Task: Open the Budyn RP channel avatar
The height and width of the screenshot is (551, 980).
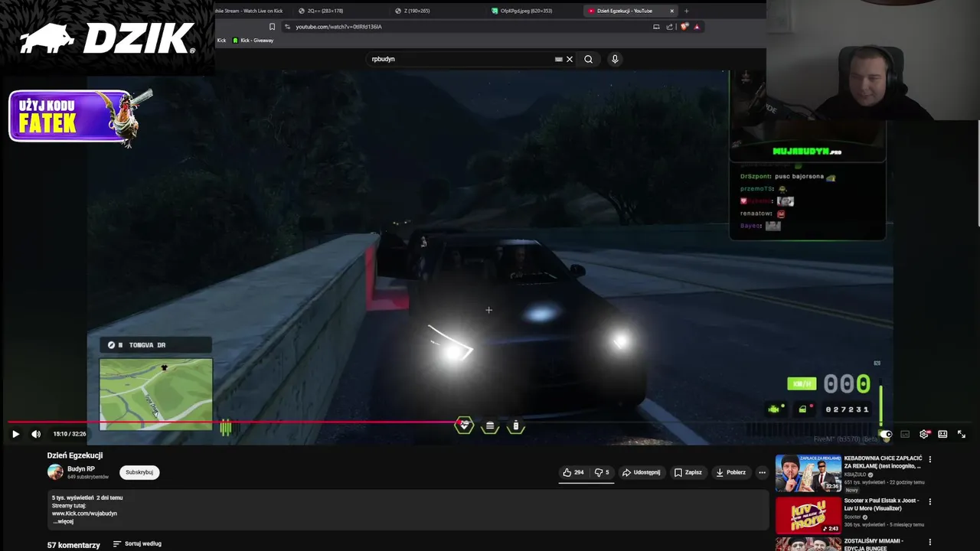Action: click(55, 472)
